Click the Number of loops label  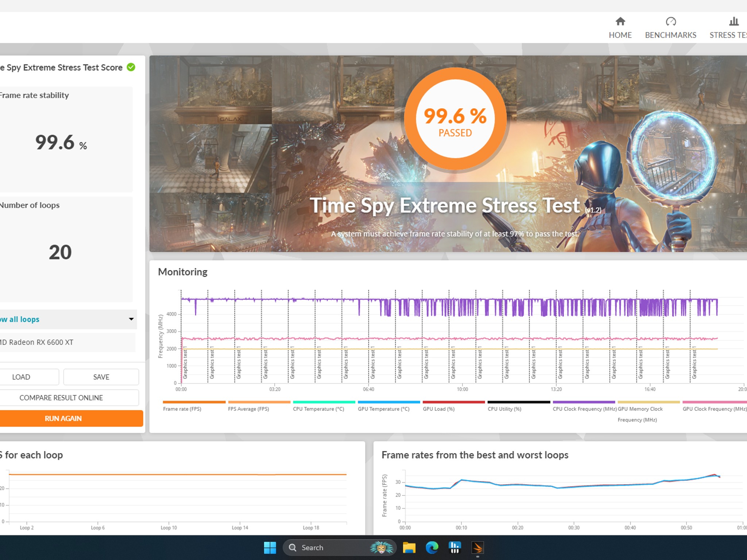point(30,205)
